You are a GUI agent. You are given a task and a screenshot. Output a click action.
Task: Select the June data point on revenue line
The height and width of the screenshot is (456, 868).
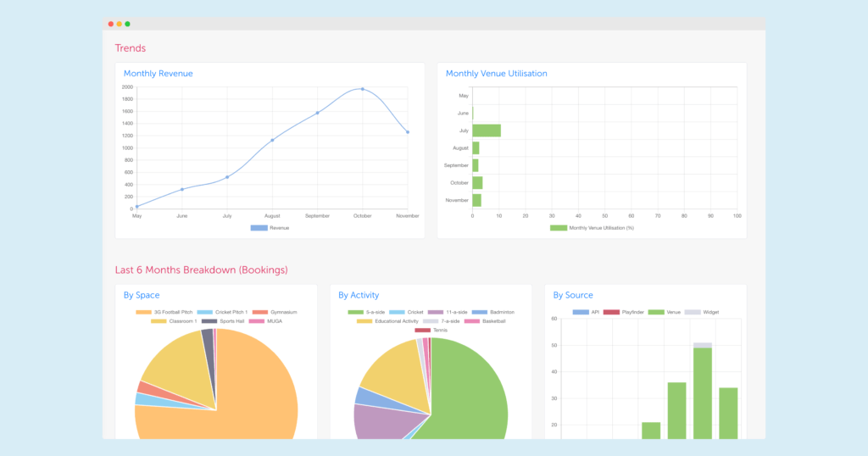point(182,189)
